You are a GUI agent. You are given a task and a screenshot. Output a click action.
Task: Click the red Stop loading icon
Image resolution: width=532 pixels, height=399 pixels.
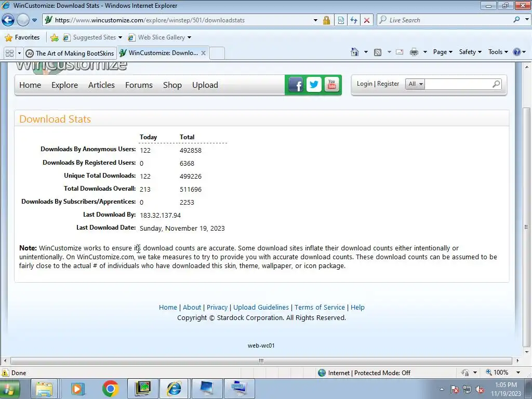pos(367,20)
